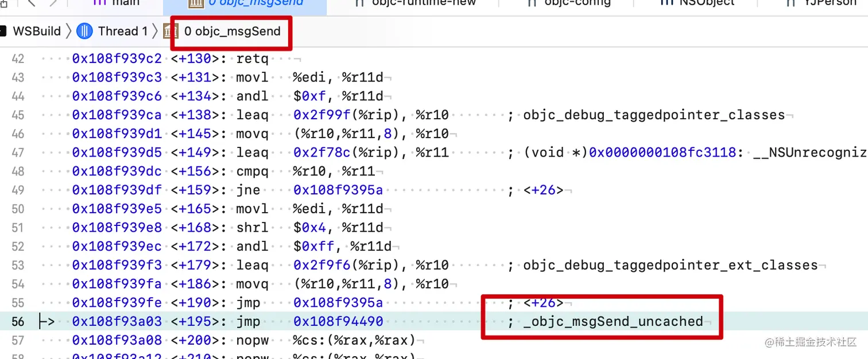Click the execution pointer arrow at line 56

point(46,321)
